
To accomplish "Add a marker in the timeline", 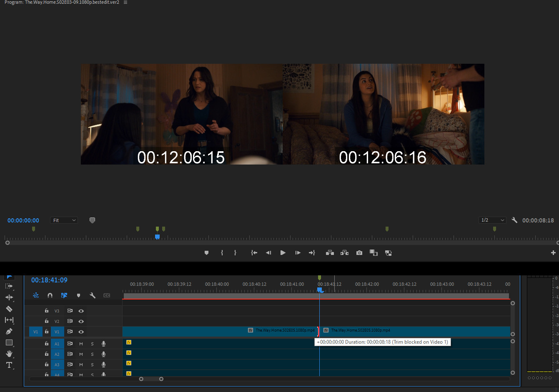I will pyautogui.click(x=78, y=295).
